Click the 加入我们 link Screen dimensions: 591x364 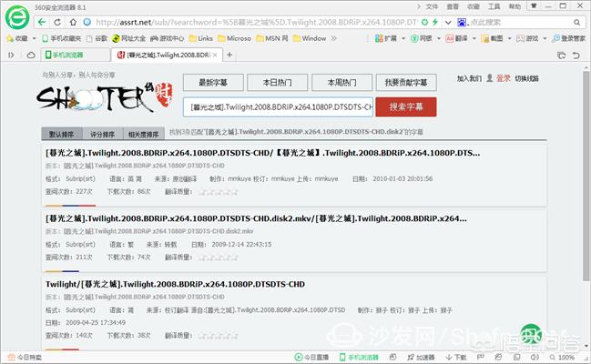(469, 78)
